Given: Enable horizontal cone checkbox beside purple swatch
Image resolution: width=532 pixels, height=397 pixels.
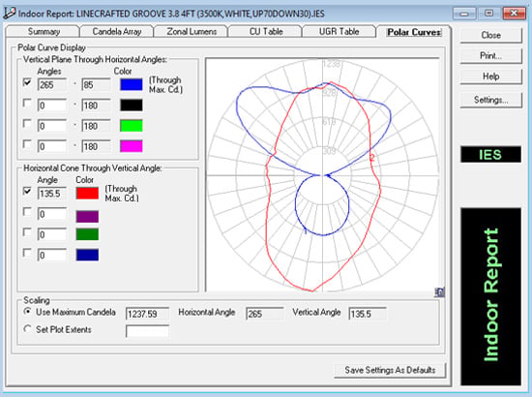Looking at the screenshot, I should click(27, 212).
